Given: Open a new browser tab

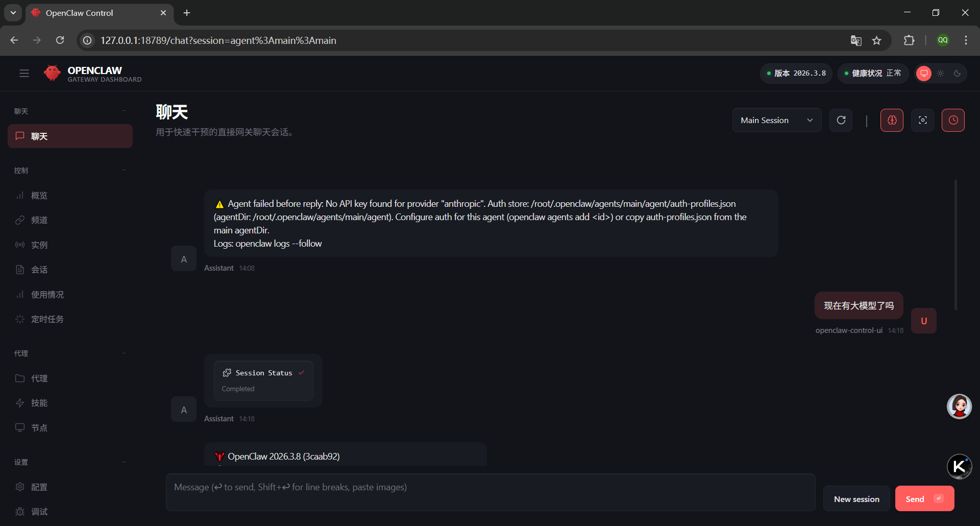Looking at the screenshot, I should 187,13.
